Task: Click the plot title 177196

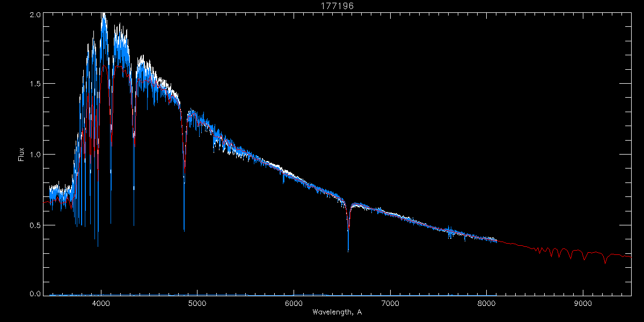Action: [x=337, y=5]
